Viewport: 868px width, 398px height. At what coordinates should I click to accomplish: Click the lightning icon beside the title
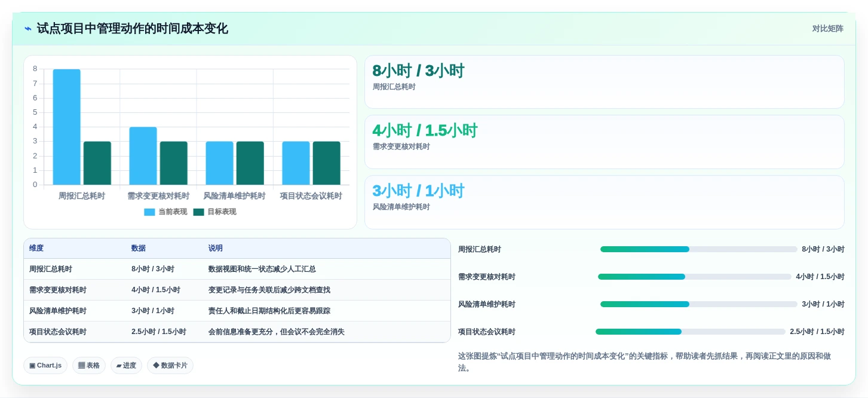click(28, 29)
